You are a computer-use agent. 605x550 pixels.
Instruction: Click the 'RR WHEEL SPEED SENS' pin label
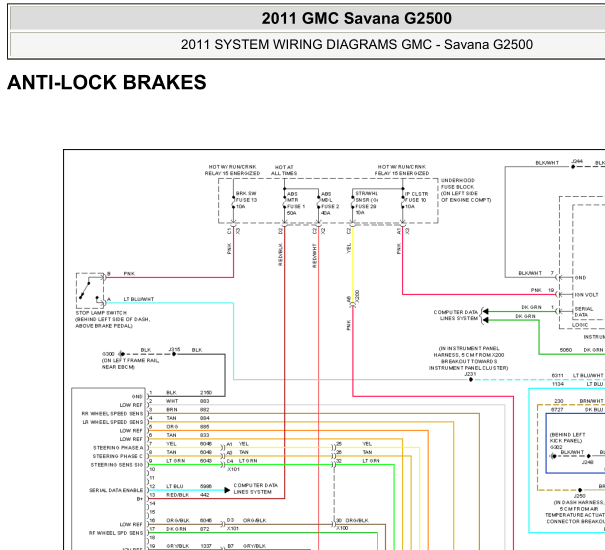point(112,413)
